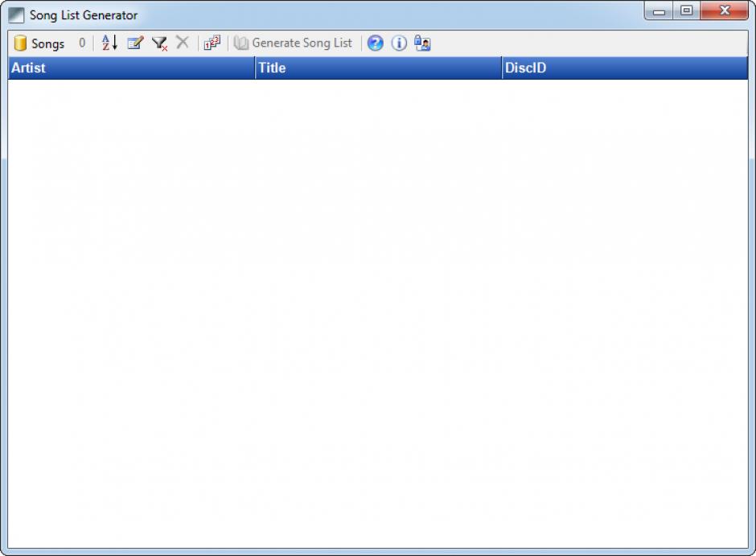Sort by the DiscID column header
756x556 pixels.
click(623, 68)
